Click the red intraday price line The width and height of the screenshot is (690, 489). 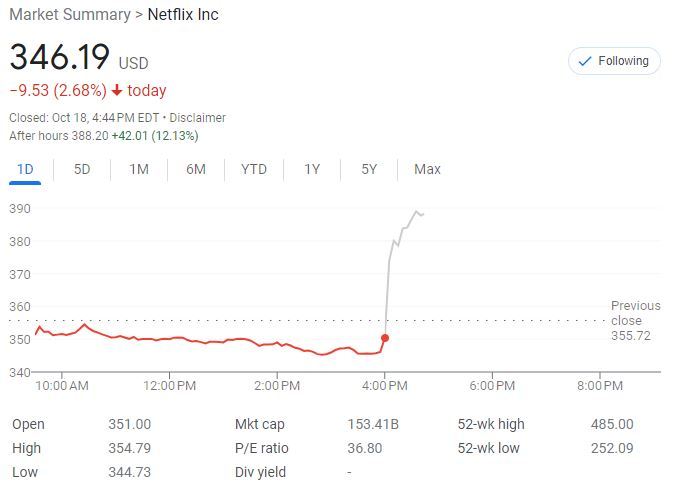pos(200,340)
